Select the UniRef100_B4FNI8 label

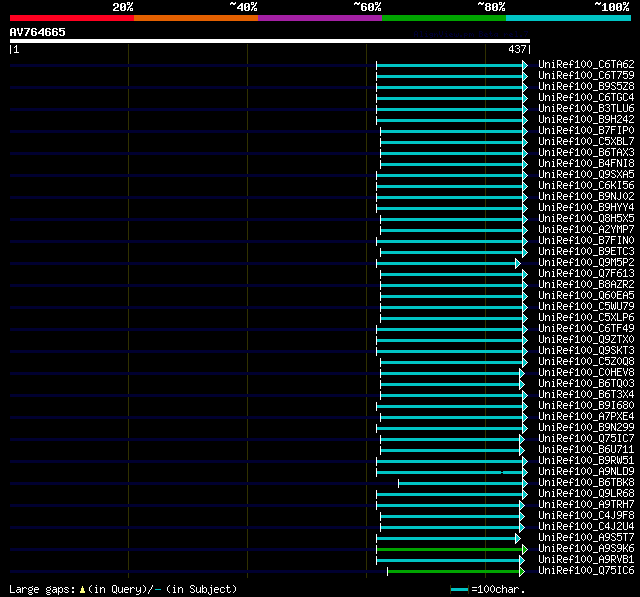click(x=586, y=164)
